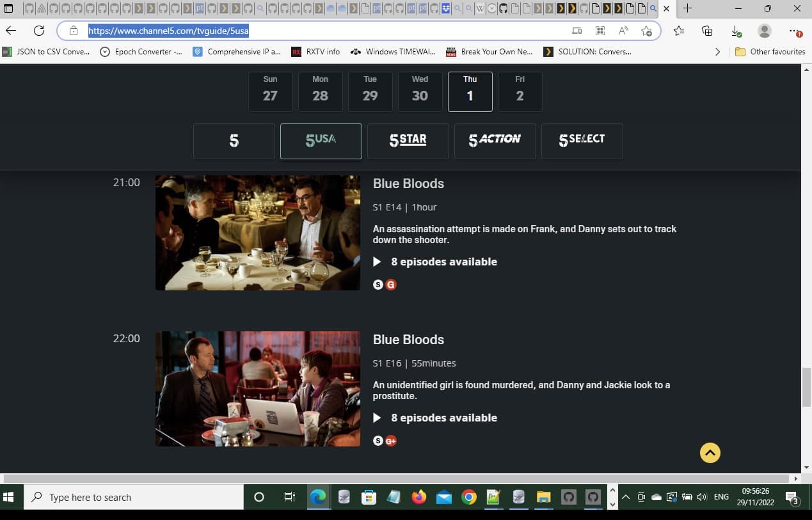
Task: Open Comprehensive IP bookmark
Action: [x=237, y=52]
